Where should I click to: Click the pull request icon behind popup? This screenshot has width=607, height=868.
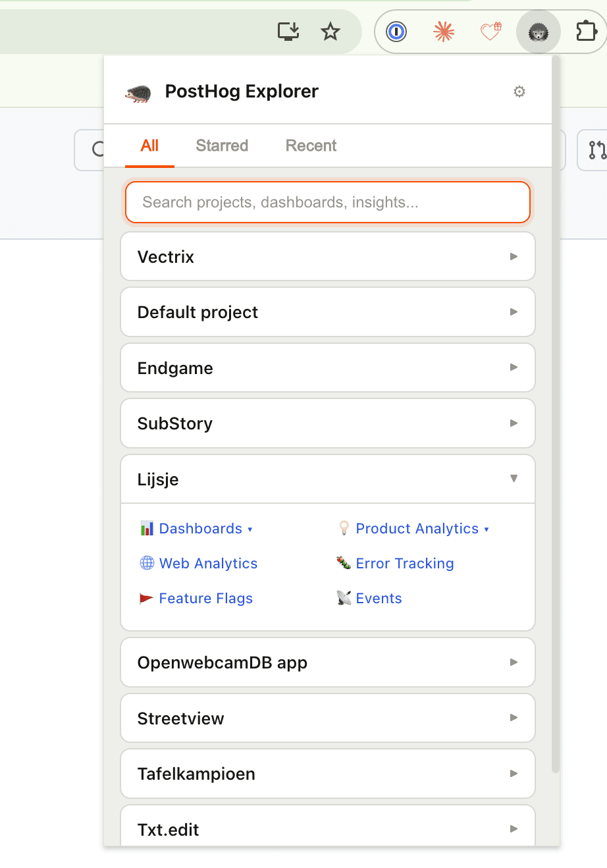coord(596,150)
